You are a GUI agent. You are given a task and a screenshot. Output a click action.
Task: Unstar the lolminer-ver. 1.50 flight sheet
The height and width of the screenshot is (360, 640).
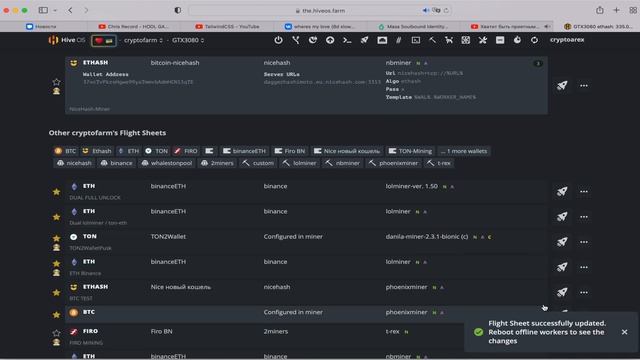click(56, 191)
